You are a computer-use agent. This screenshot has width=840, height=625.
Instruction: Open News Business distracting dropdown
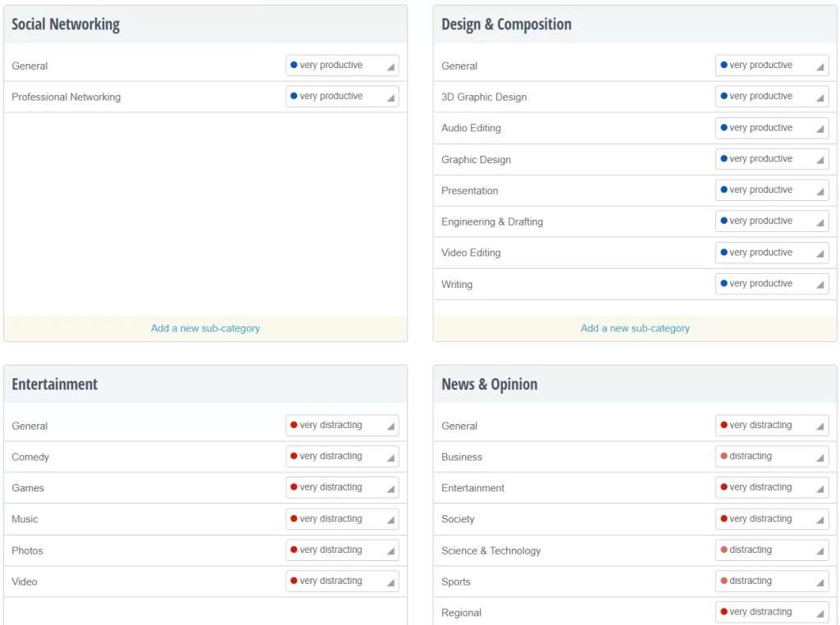pyautogui.click(x=772, y=457)
